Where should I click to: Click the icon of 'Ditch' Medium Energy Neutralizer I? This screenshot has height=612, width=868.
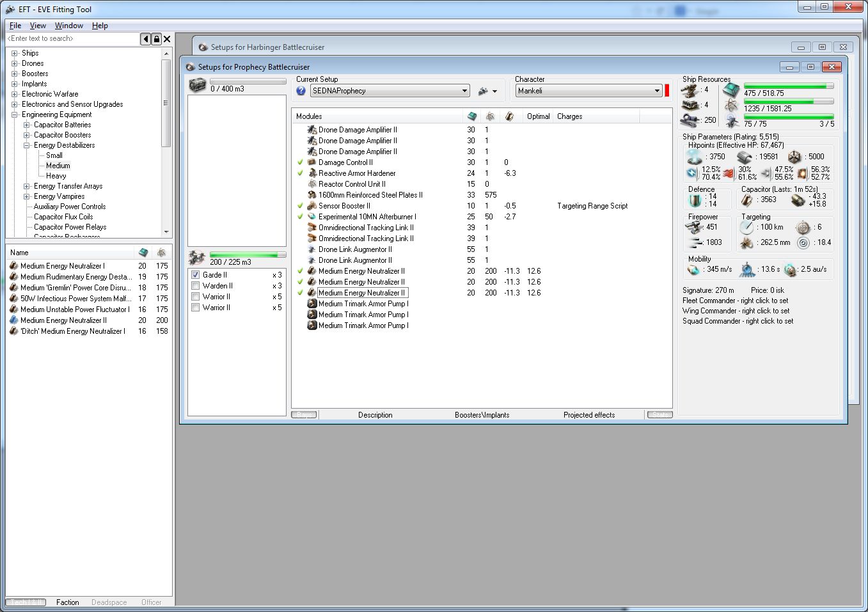click(x=13, y=331)
